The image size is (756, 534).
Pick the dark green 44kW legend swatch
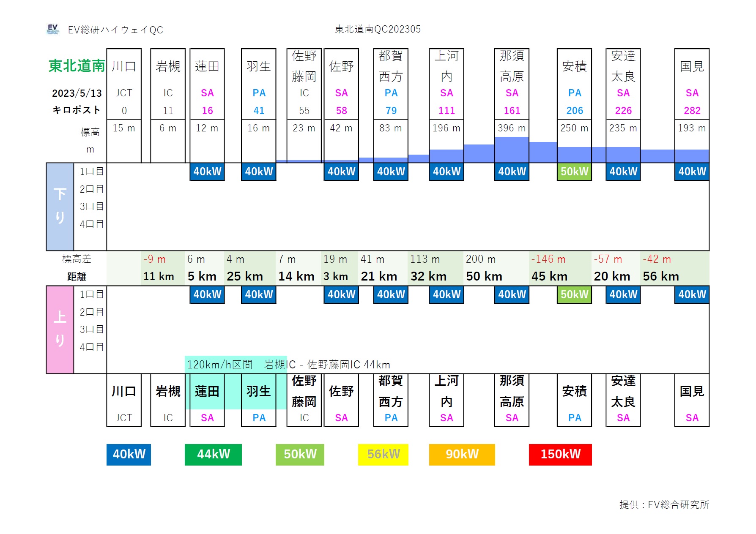[213, 454]
